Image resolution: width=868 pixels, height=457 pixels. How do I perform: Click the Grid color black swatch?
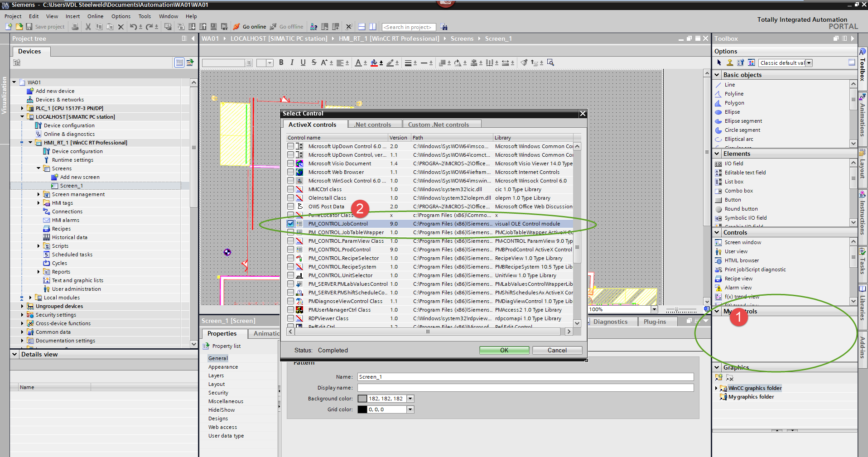click(362, 409)
